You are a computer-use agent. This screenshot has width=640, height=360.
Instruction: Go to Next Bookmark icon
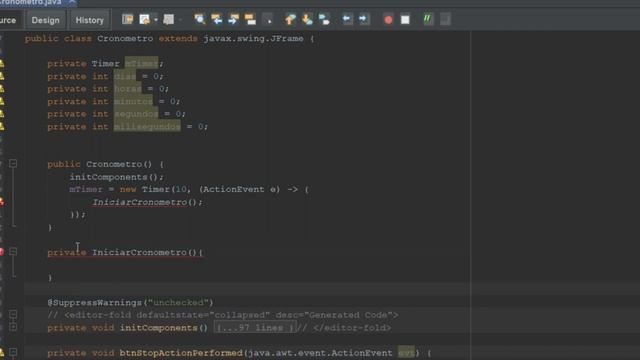click(307, 19)
